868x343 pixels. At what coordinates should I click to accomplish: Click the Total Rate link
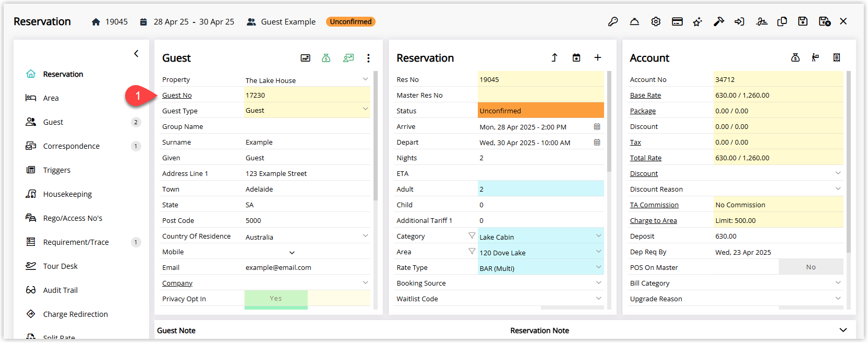point(646,158)
